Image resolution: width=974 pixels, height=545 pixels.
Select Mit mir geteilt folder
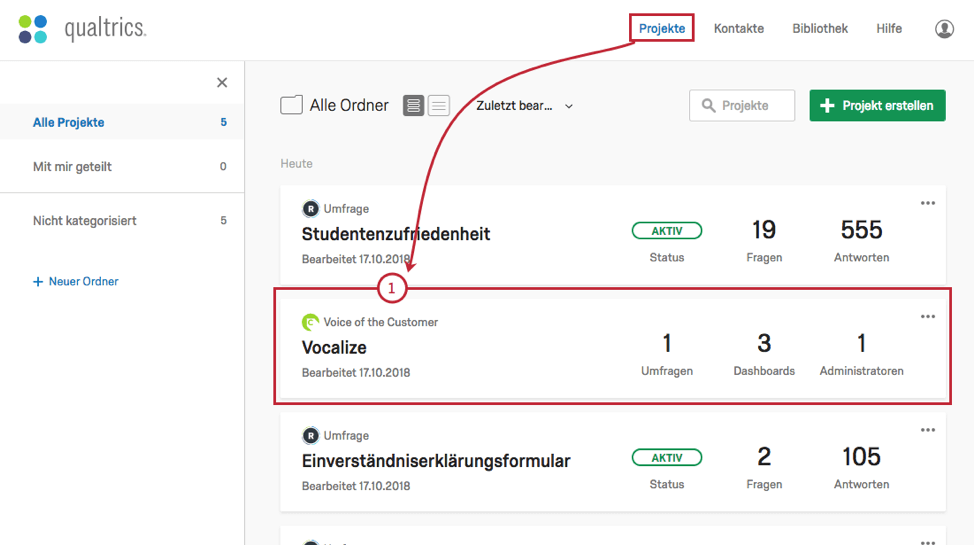[122, 167]
